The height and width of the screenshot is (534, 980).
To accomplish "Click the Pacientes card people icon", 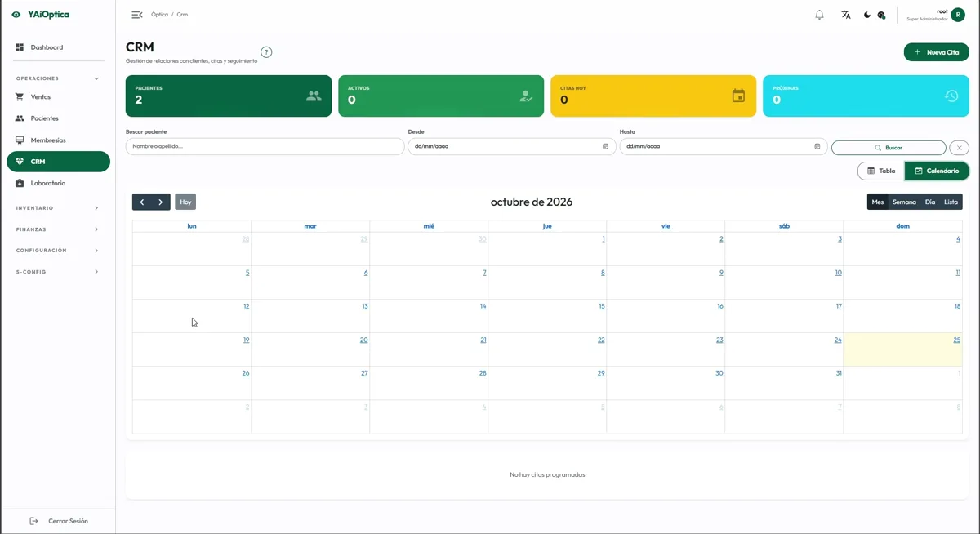I will pyautogui.click(x=314, y=96).
